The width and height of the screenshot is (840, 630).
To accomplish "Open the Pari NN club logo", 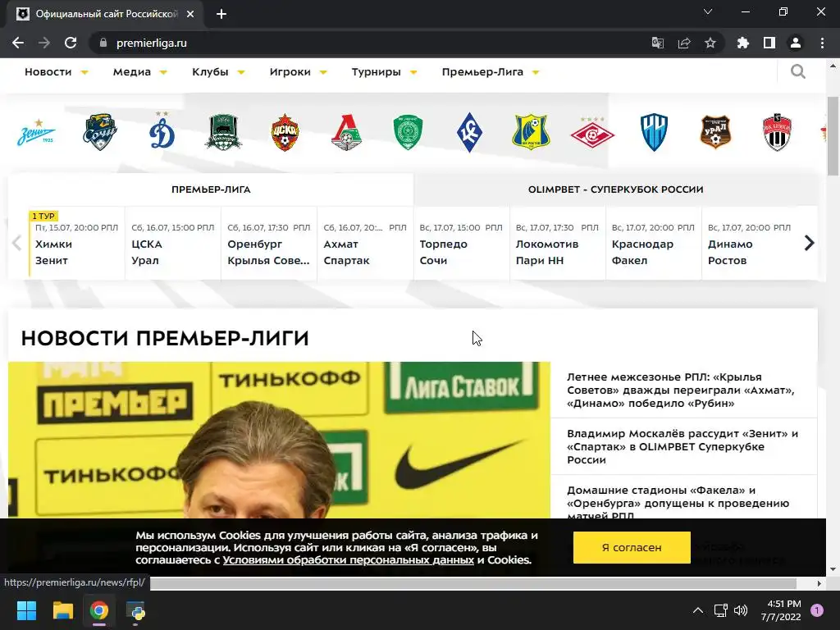I will 654,132.
